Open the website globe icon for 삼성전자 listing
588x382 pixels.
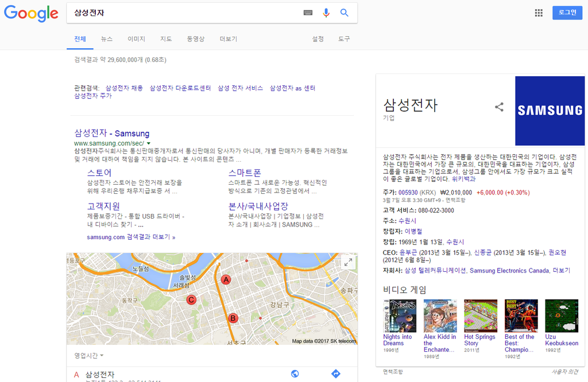pos(295,373)
